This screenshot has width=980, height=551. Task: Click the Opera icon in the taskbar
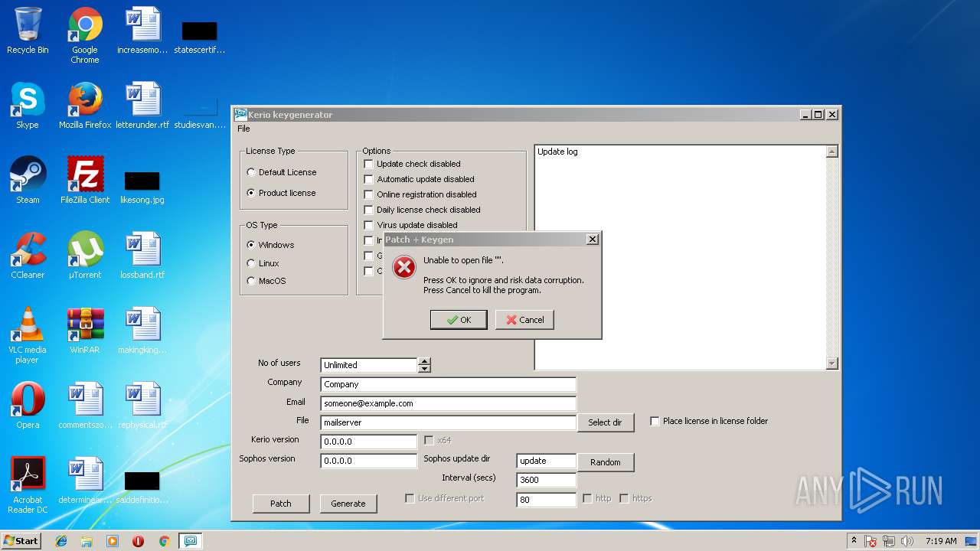(x=138, y=541)
